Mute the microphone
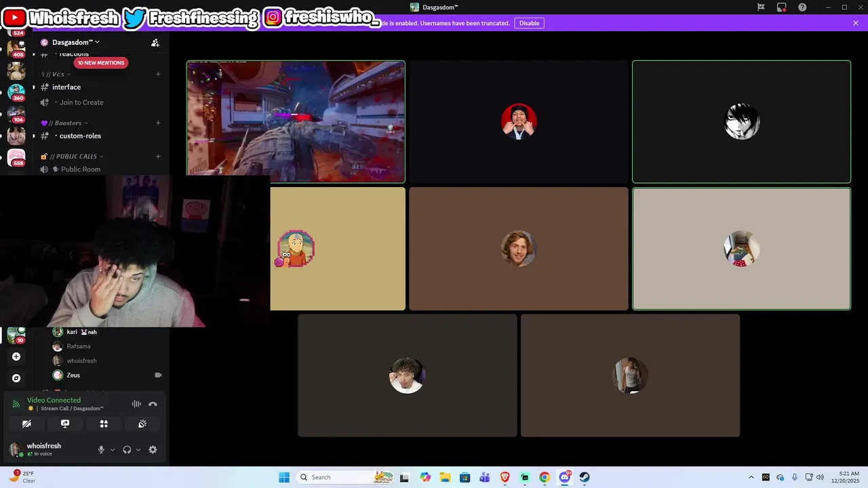This screenshot has width=868, height=488. 101,449
